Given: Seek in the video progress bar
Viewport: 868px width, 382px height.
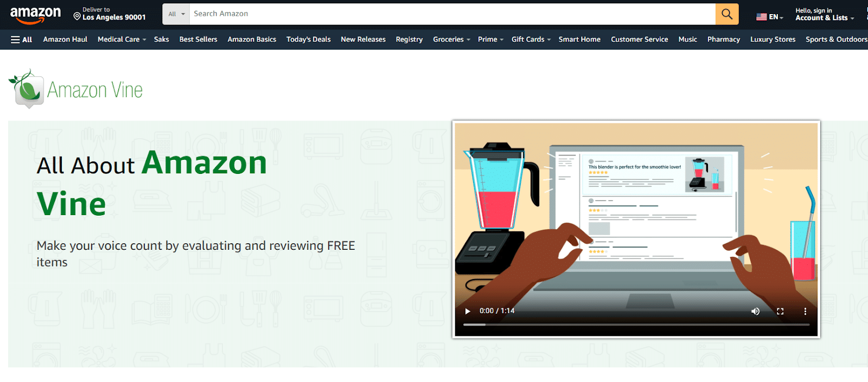Looking at the screenshot, I should point(636,325).
